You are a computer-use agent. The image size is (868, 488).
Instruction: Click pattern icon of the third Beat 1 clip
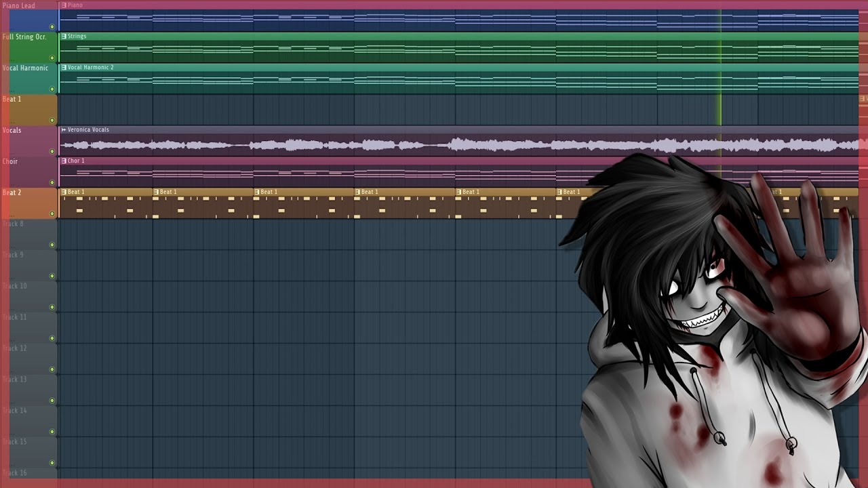click(257, 192)
